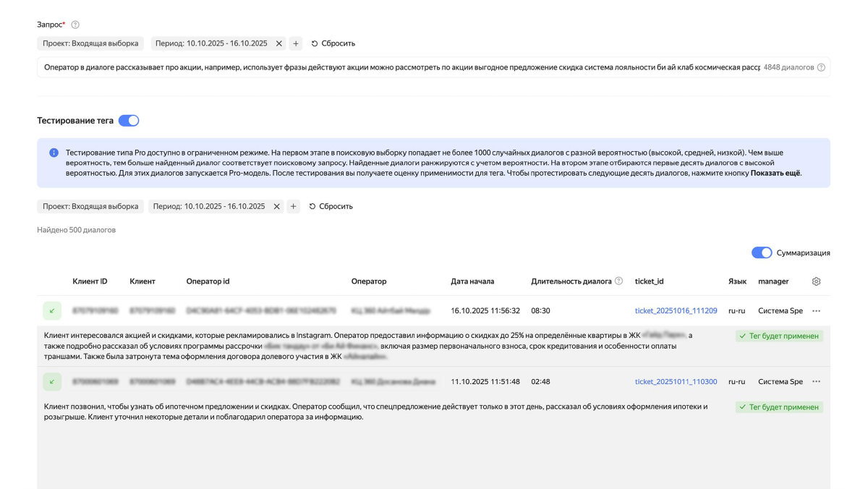868x489 pixels.
Task: Turn off the Суммаризация toggle
Action: click(762, 253)
